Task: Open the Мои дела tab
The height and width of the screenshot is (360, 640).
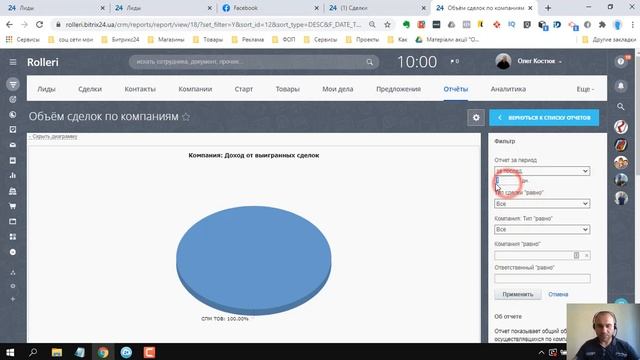Action: point(338,89)
